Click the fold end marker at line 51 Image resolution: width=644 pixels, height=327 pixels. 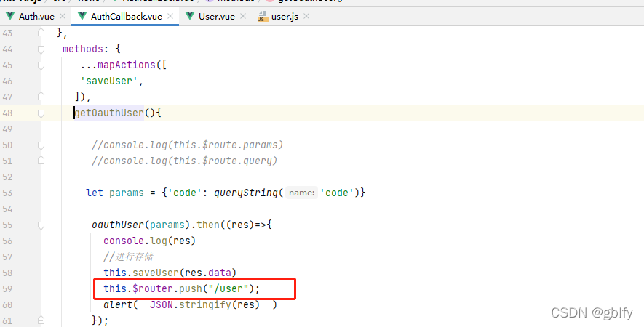[41, 161]
